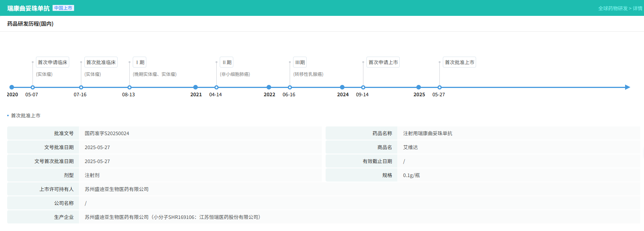Click the timeline arrow at right end

coord(627,87)
